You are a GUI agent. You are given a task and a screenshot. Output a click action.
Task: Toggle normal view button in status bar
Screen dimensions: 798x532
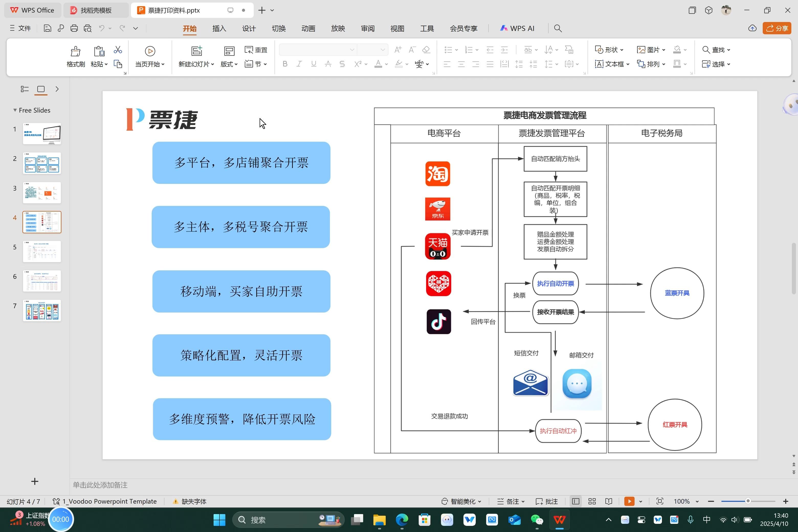575,502
